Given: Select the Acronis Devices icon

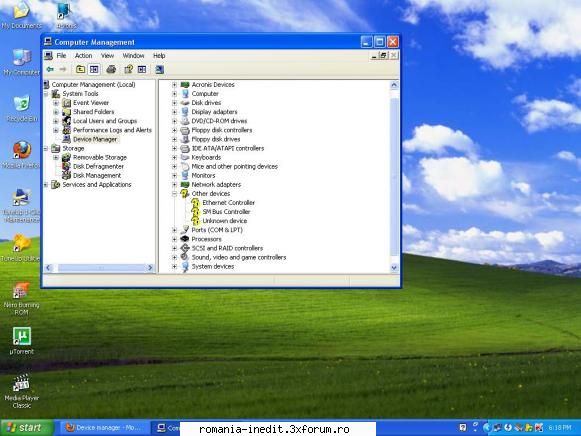Looking at the screenshot, I should (185, 84).
